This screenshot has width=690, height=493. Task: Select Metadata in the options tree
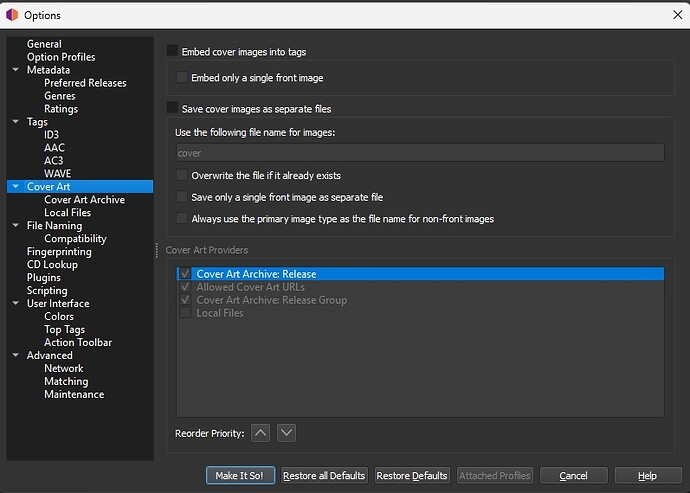[48, 70]
